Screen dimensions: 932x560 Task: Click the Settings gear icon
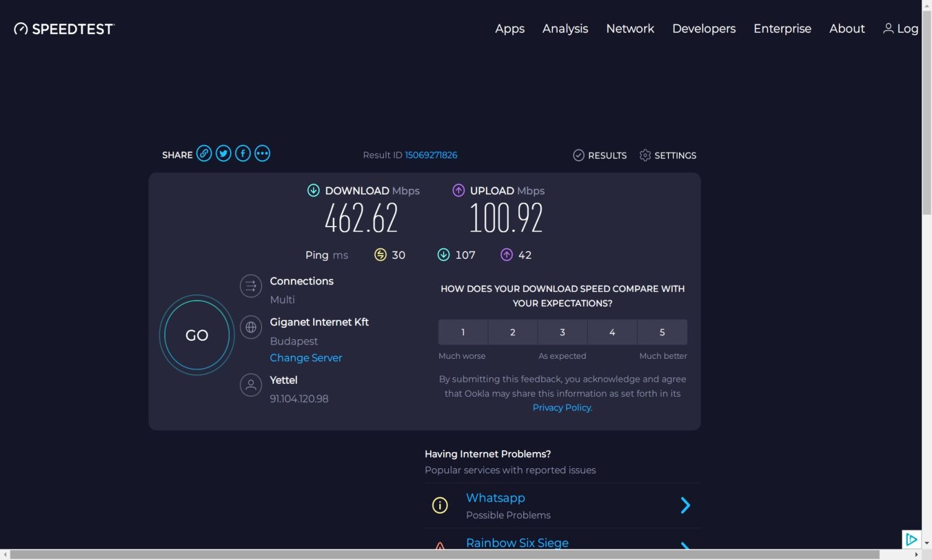click(x=645, y=155)
